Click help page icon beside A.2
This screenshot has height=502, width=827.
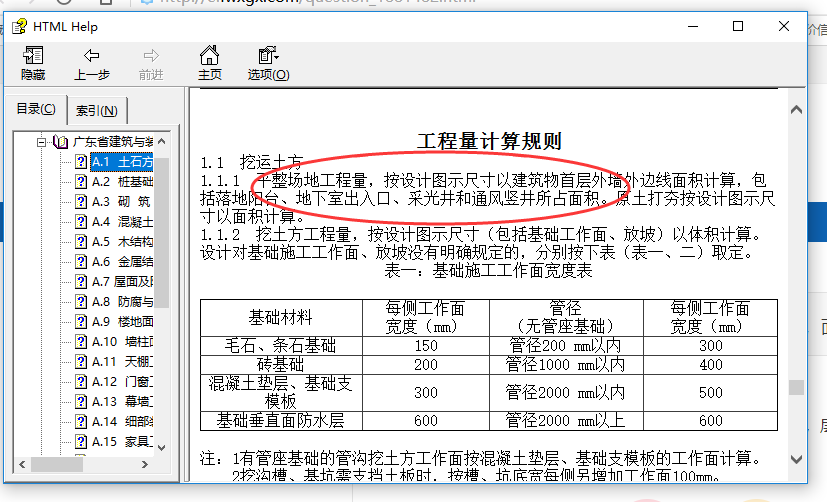point(81,181)
